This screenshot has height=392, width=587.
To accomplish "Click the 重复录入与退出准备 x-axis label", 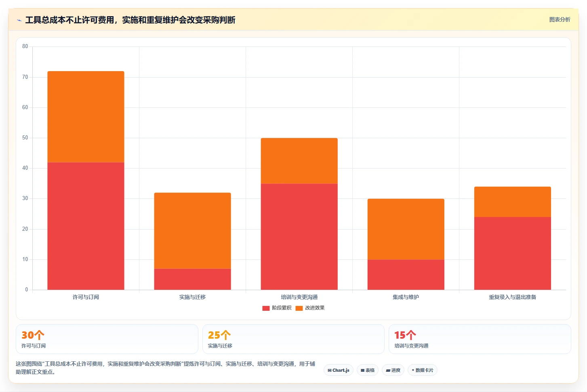I will pyautogui.click(x=512, y=297).
